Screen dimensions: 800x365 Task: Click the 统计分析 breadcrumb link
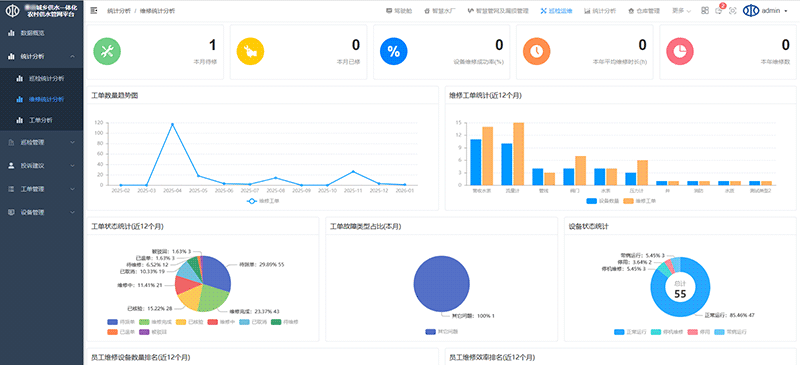[118, 11]
